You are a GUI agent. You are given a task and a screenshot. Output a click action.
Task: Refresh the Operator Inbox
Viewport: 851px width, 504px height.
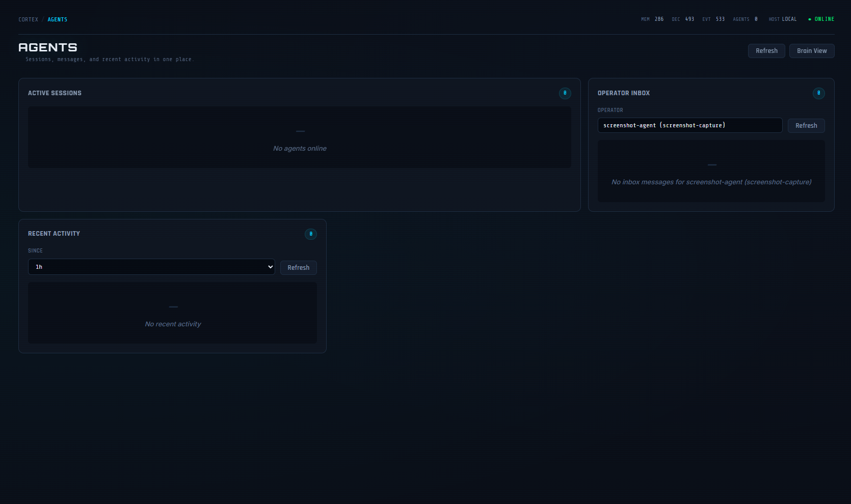coord(806,126)
